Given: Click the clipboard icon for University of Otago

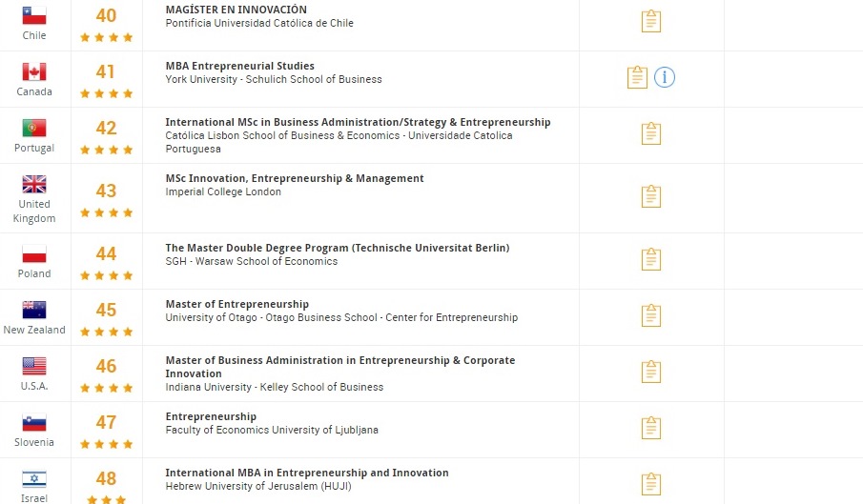Looking at the screenshot, I should click(651, 315).
